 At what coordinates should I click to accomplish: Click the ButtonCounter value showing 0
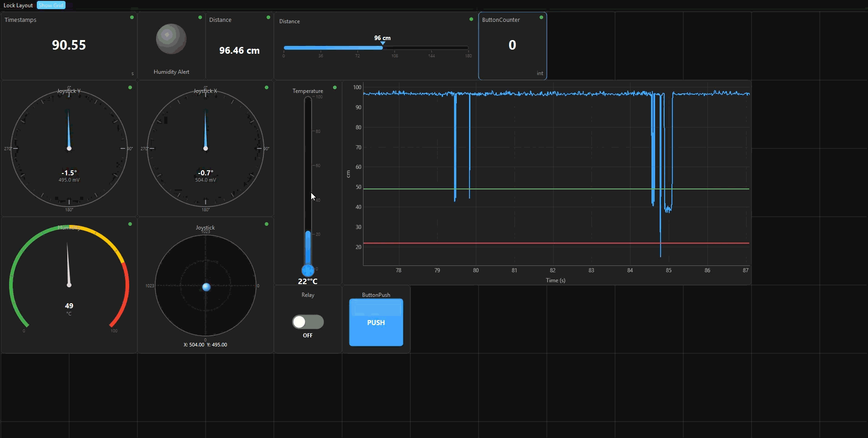512,45
